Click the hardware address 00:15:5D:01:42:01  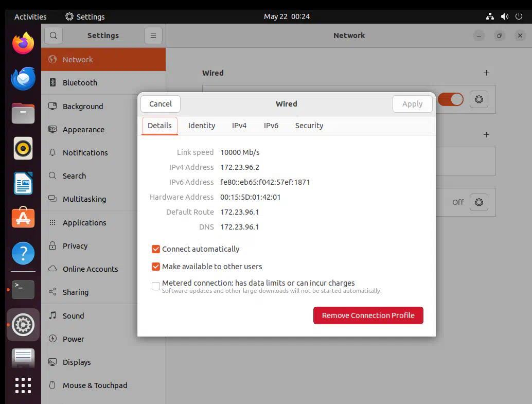[251, 197]
